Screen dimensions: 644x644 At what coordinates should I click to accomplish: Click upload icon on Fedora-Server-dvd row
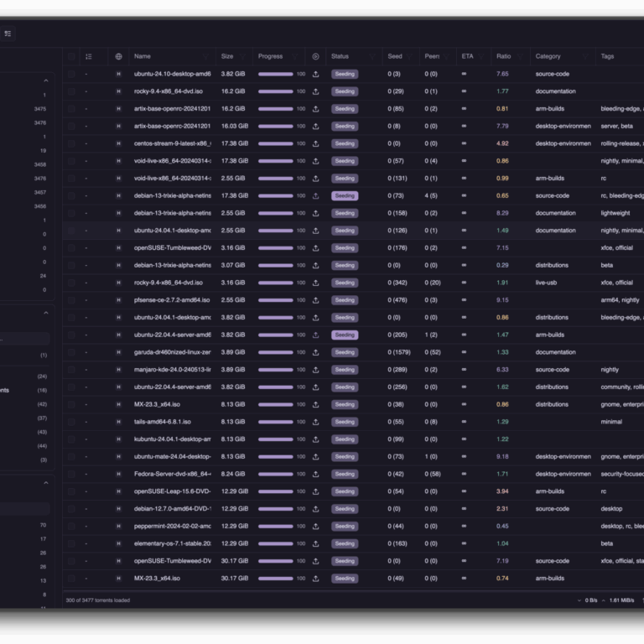tap(315, 475)
